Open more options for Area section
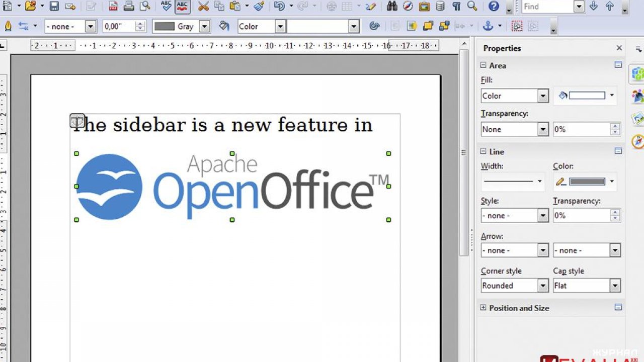The image size is (644, 362). pos(618,65)
